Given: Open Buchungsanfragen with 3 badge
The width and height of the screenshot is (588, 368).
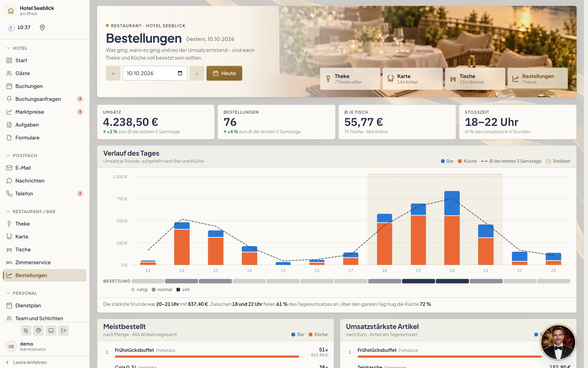Looking at the screenshot, I should (x=45, y=99).
